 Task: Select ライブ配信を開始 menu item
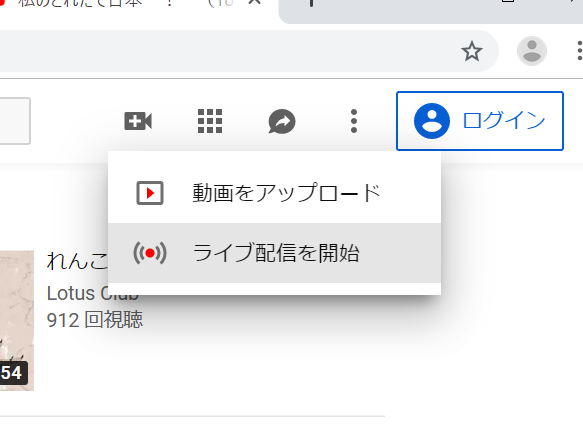274,253
